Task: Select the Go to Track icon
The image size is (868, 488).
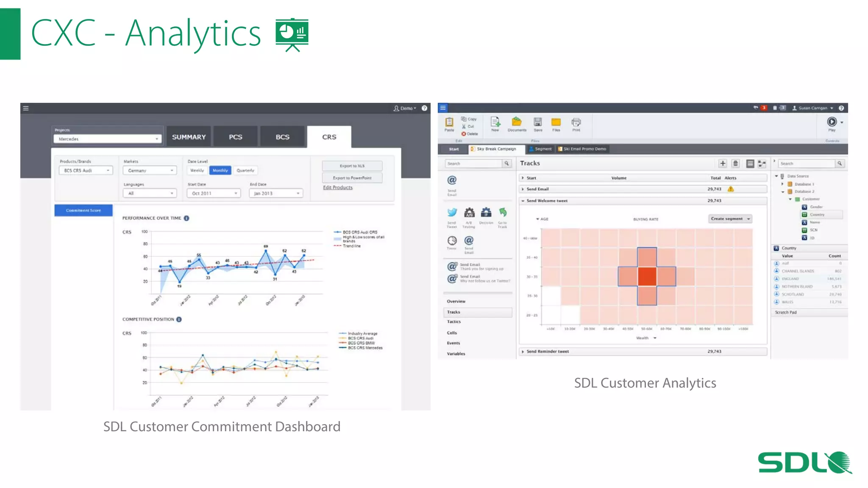Action: [503, 212]
